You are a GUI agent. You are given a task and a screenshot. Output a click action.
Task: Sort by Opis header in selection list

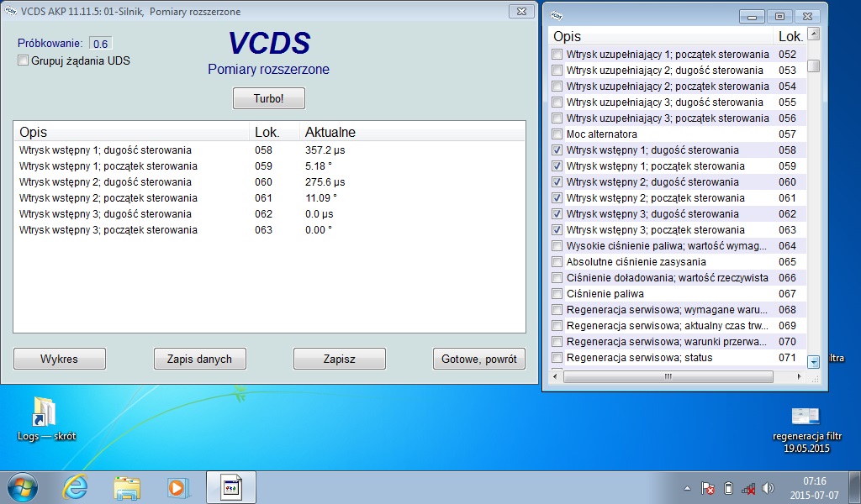pyautogui.click(x=661, y=36)
